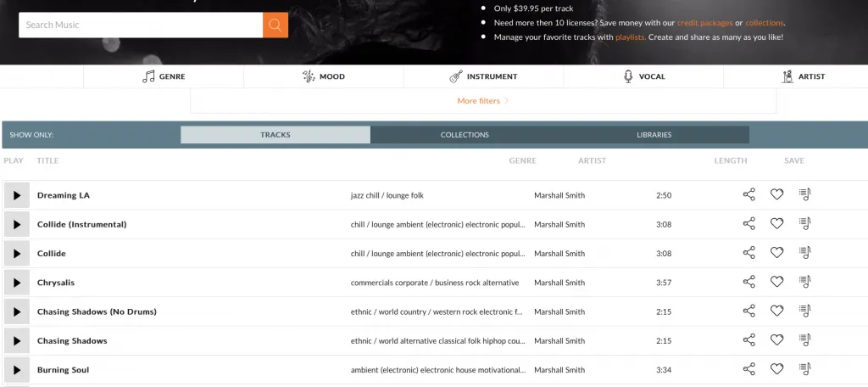Open the Chrysalis track title
Screen dimensions: 868x387
coord(56,283)
